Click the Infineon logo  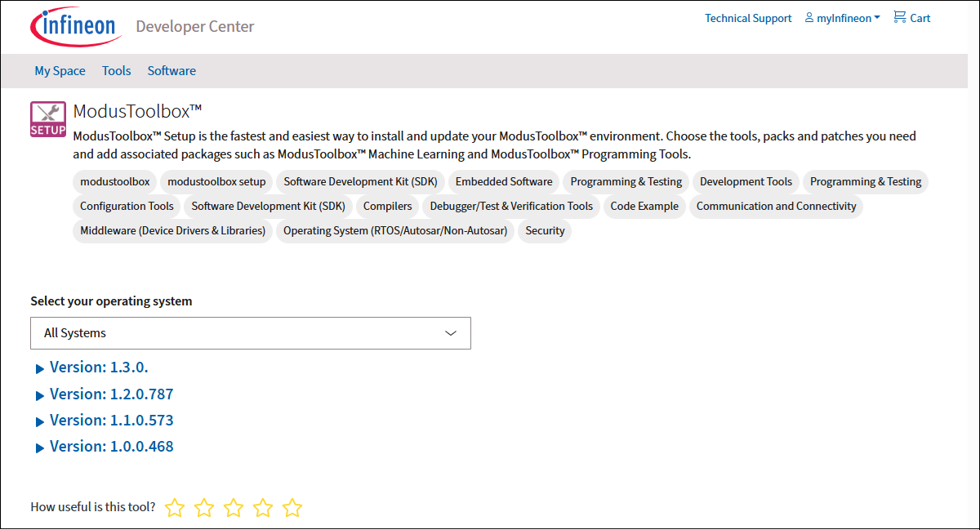click(x=76, y=25)
